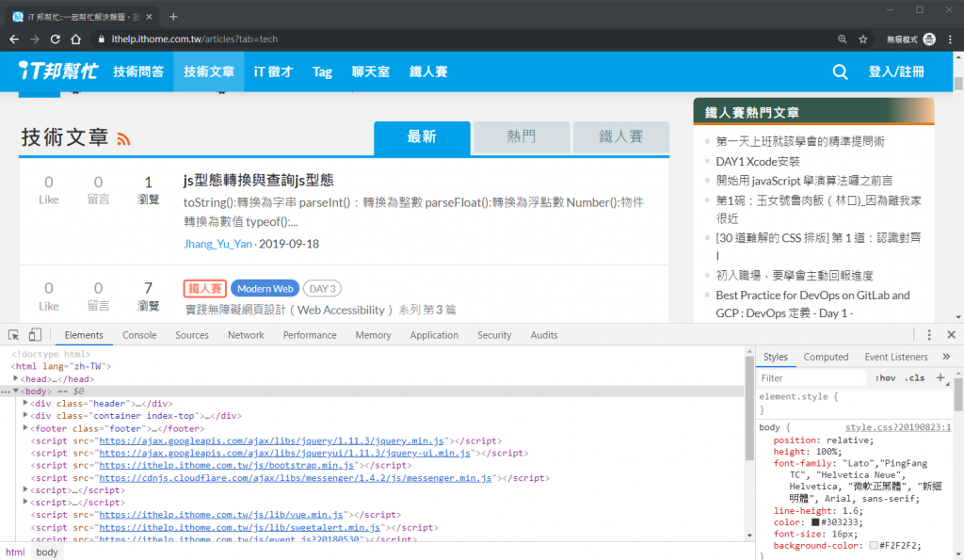Select the html breadcrumb at bottom
This screenshot has width=964, height=560.
[x=15, y=552]
